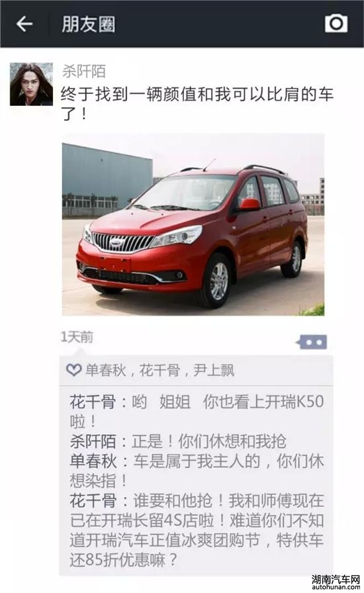Open commenter name 杀阡陌 in comments

click(93, 441)
